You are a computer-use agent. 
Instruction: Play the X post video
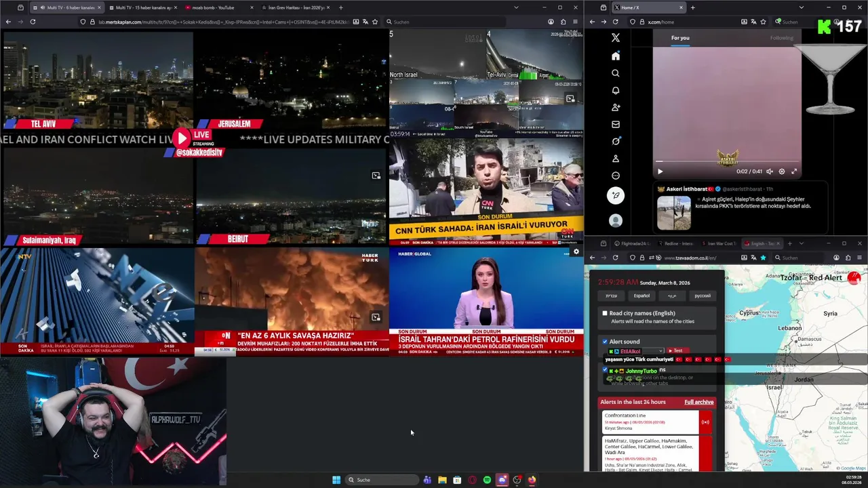click(660, 171)
